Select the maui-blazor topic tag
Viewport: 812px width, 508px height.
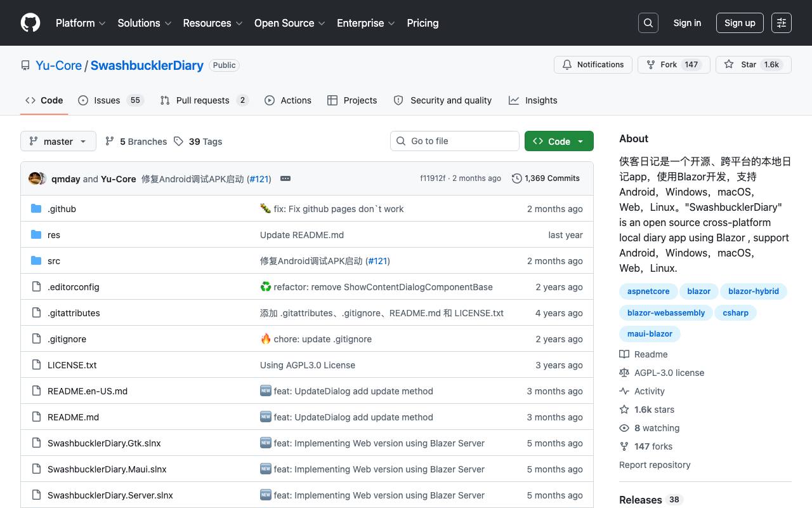click(x=650, y=333)
